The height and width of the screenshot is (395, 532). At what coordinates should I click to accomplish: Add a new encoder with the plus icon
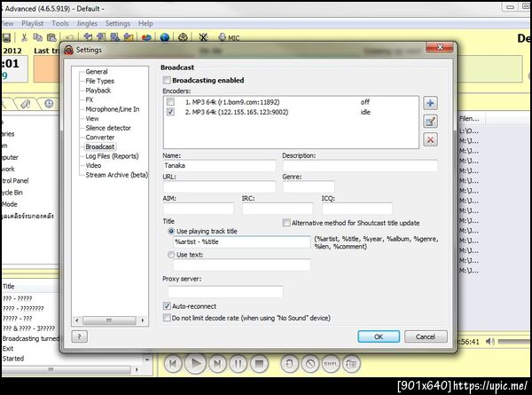click(x=430, y=103)
